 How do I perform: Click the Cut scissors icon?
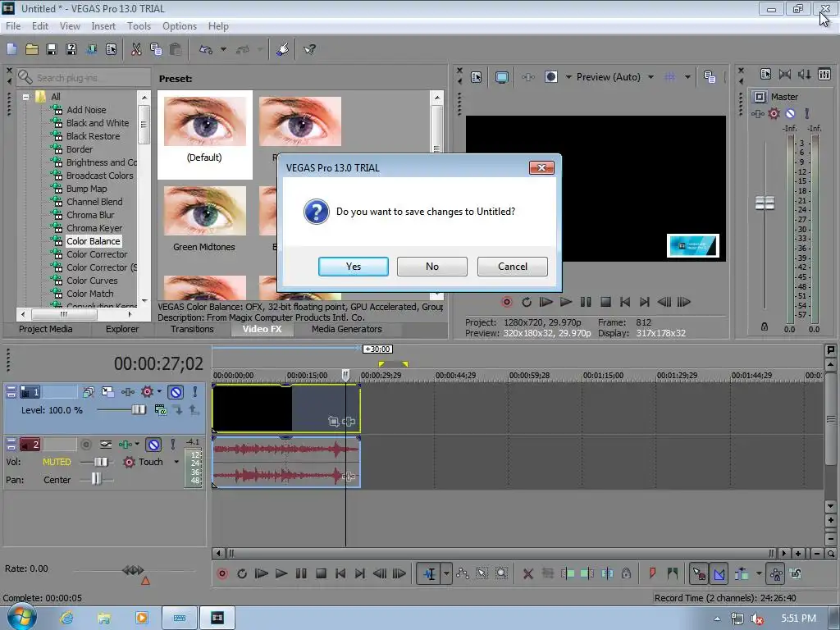(x=136, y=49)
